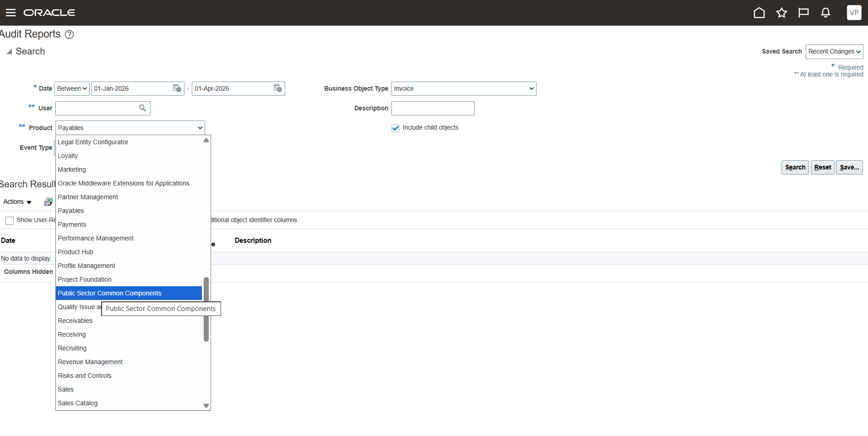Click the Description column header

(x=253, y=240)
